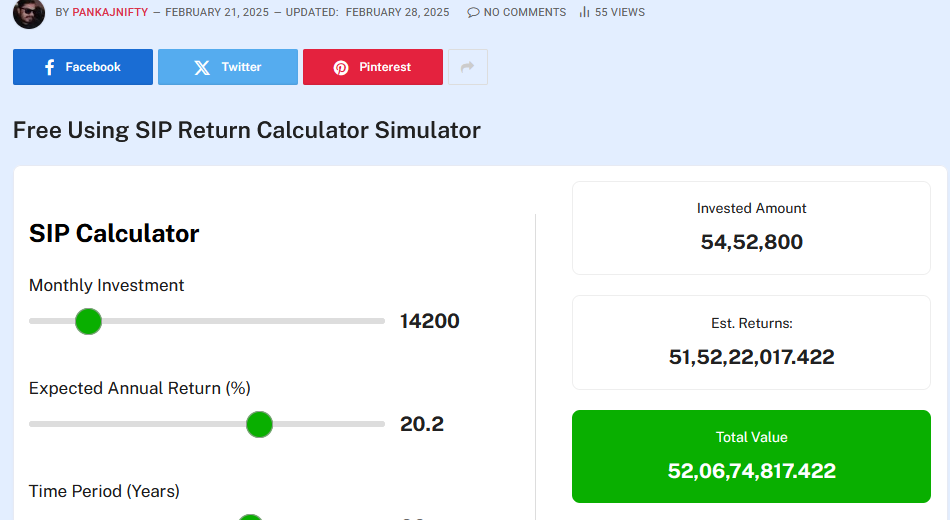Viewport: 950px width, 520px height.
Task: Click the author avatar image
Action: coord(29,12)
